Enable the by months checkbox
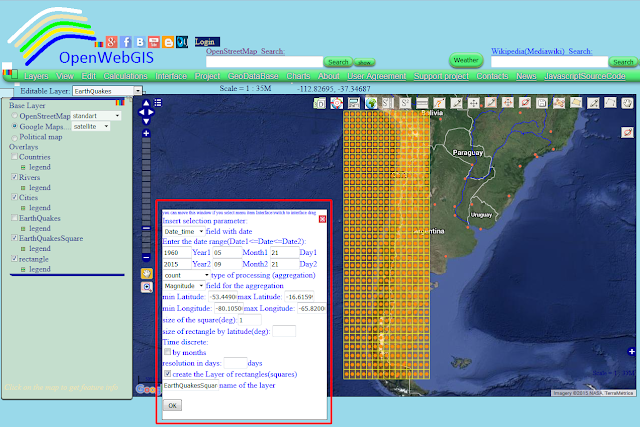Image resolution: width=640 pixels, height=427 pixels. point(167,352)
